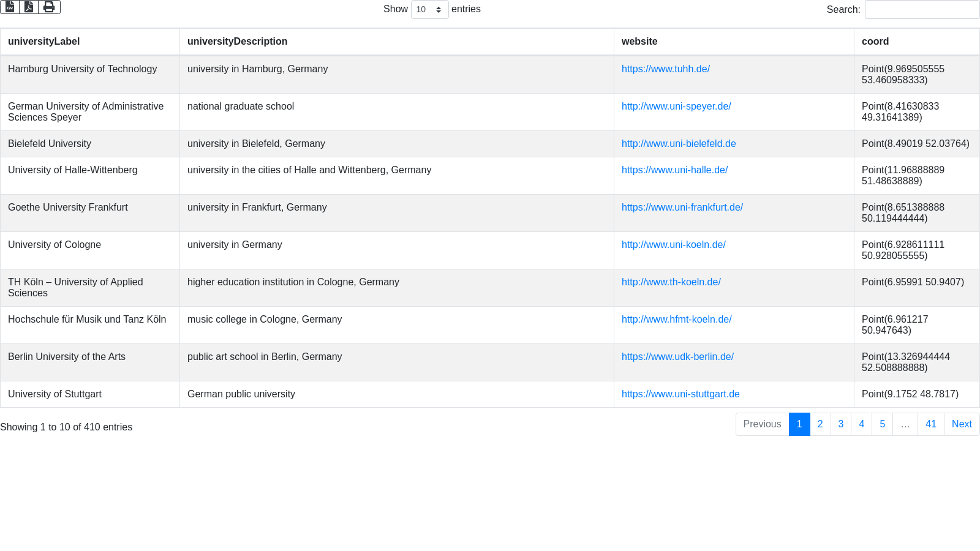This screenshot has width=980, height=551.
Task: Open the tuhh.de website link
Action: (x=665, y=69)
